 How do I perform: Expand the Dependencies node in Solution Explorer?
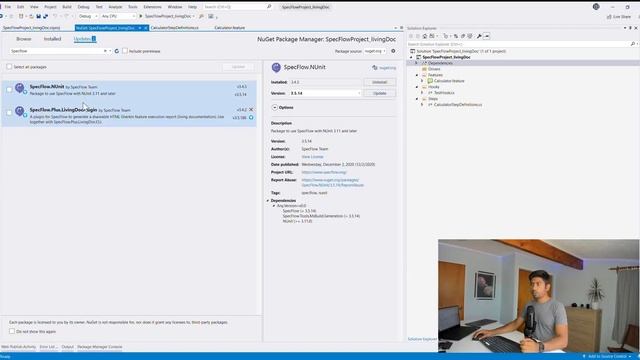416,63
